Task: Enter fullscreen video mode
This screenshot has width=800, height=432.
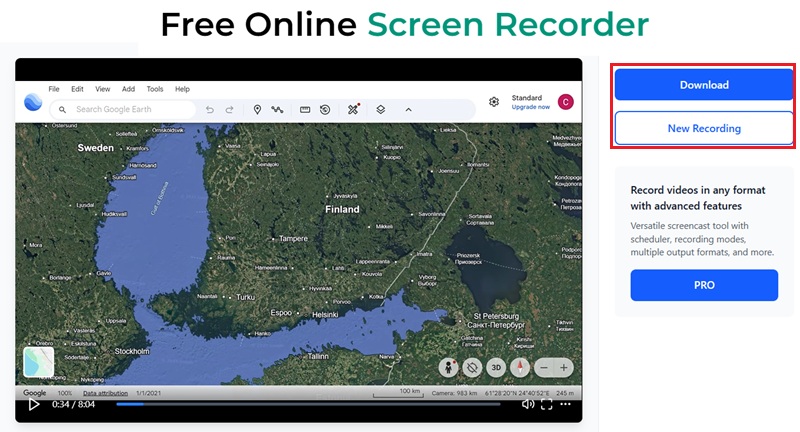Action: 546,404
